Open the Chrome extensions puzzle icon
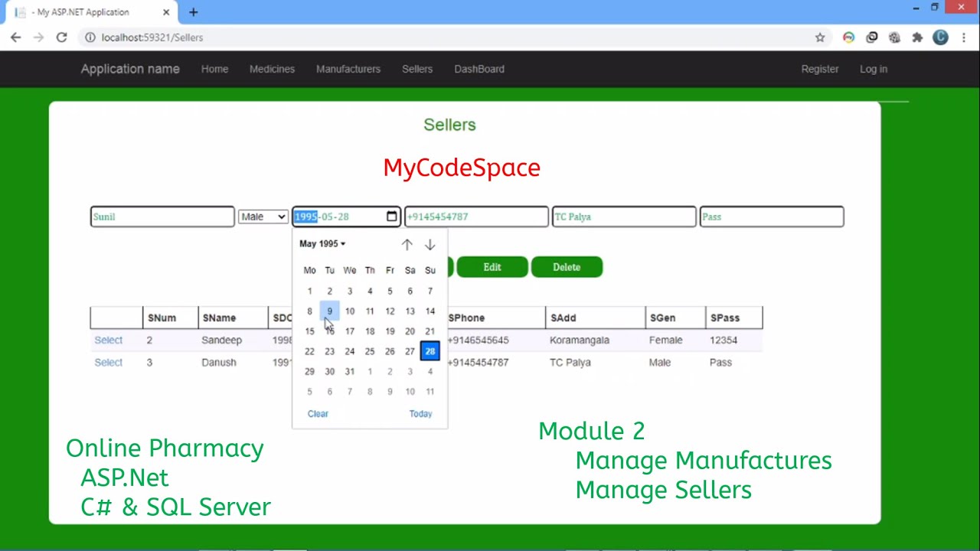980x551 pixels. pos(917,37)
